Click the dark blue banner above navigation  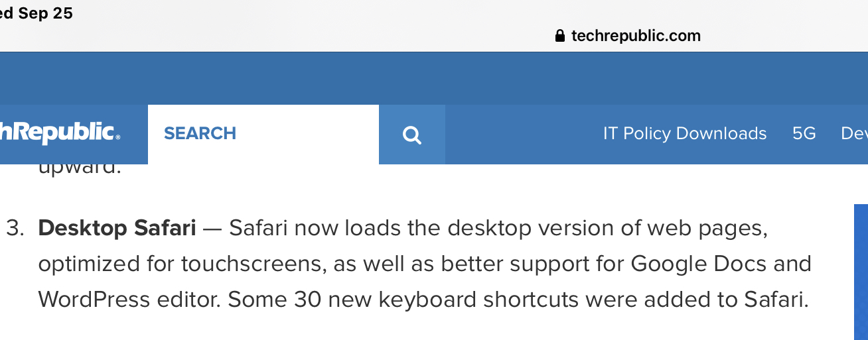[x=434, y=78]
